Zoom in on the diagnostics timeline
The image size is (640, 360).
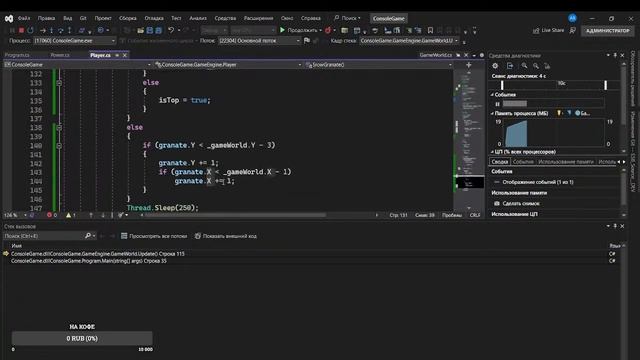point(524,66)
